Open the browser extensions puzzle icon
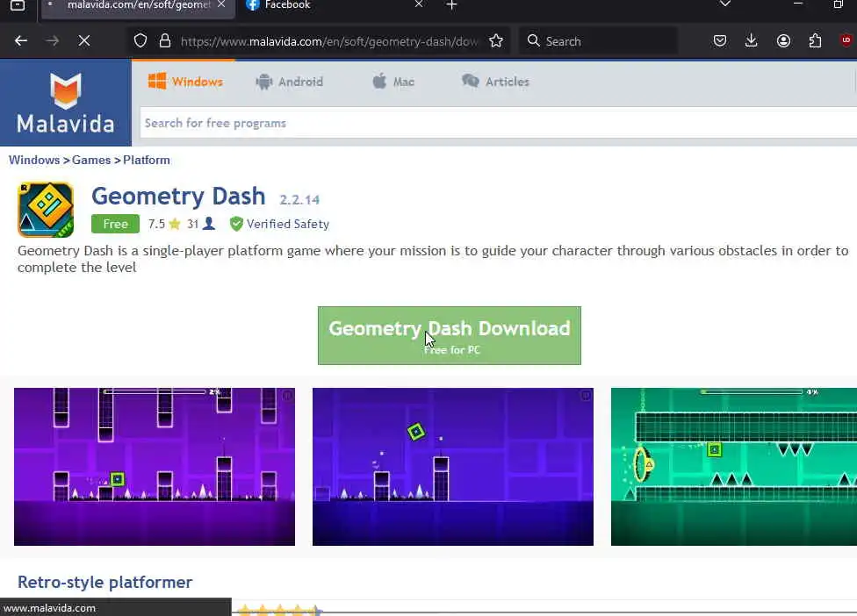Viewport: 857px width, 616px height. tap(815, 41)
